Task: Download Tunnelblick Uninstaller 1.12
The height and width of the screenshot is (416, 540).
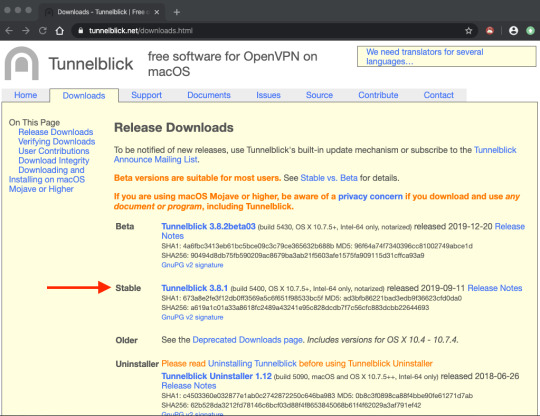Action: coord(217,376)
